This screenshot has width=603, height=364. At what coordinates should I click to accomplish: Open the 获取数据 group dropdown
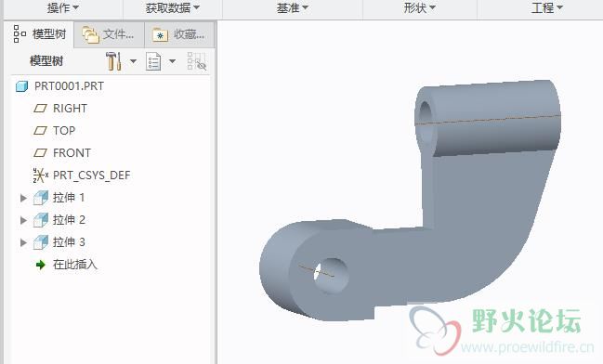point(173,7)
